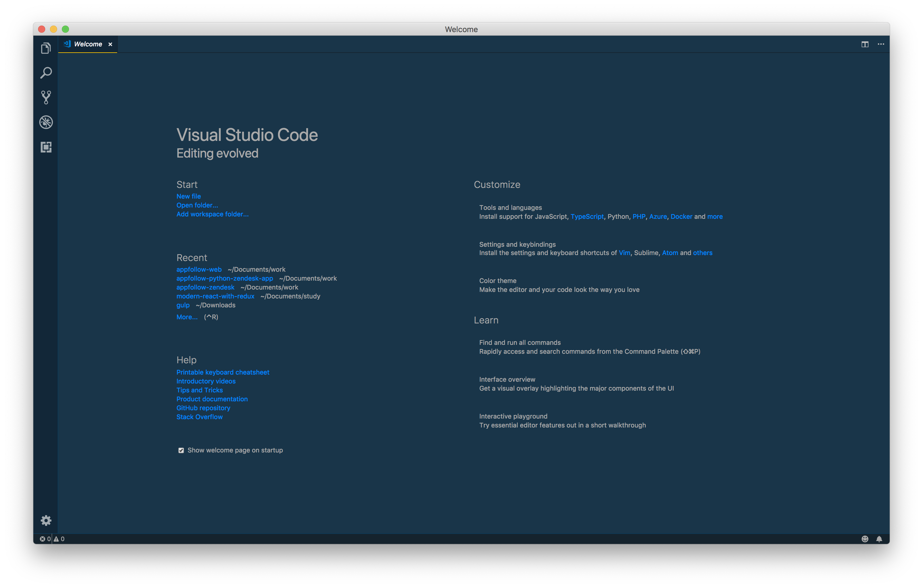Open the Explorer view in the activity bar

coord(45,48)
